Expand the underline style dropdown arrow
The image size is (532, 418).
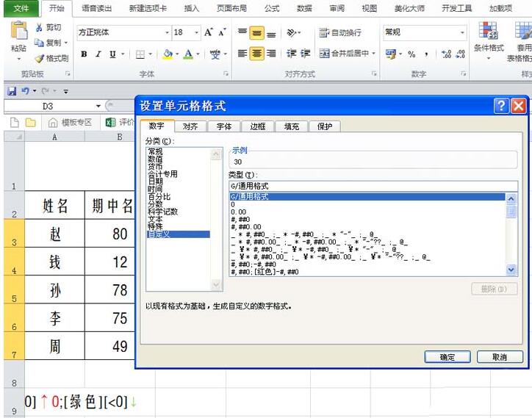(x=123, y=54)
